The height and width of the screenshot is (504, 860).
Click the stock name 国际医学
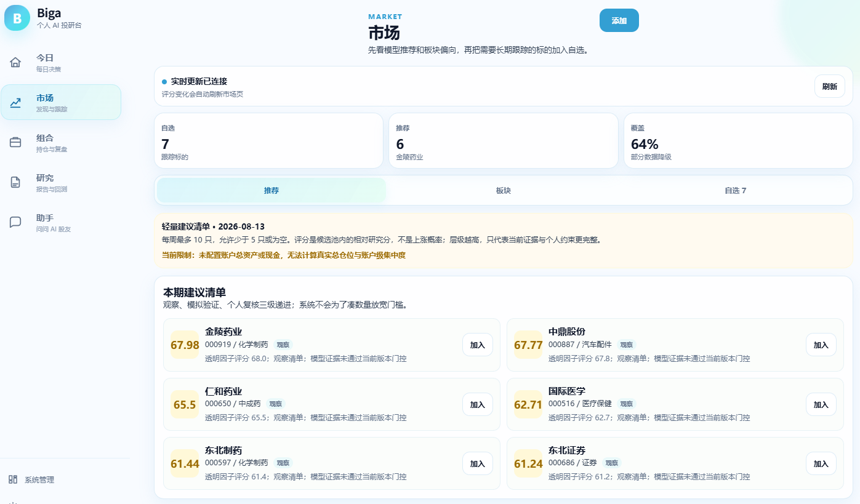pos(567,391)
